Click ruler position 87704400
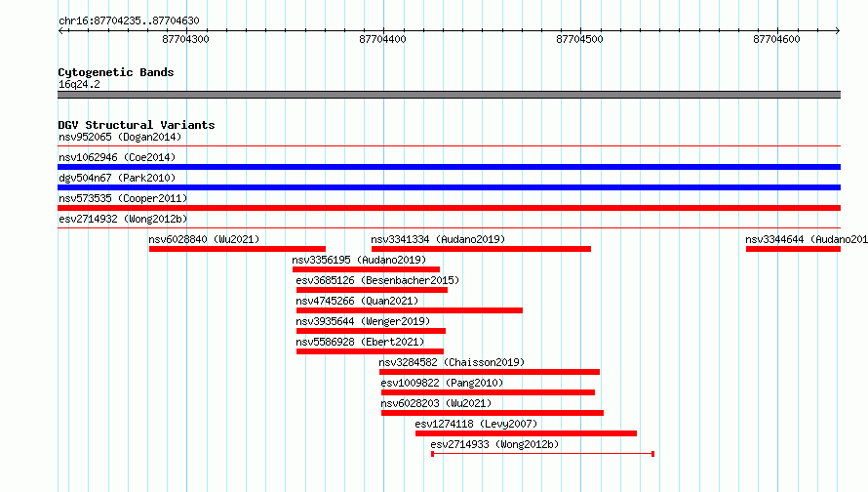 382,39
